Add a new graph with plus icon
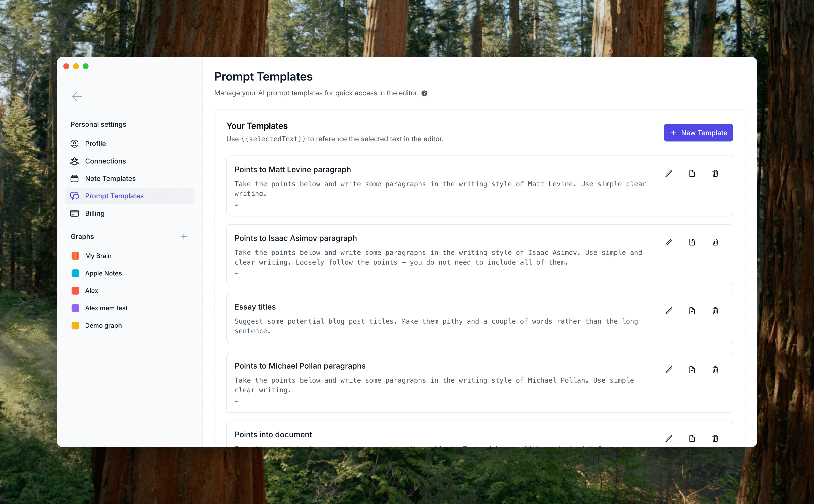 tap(184, 237)
